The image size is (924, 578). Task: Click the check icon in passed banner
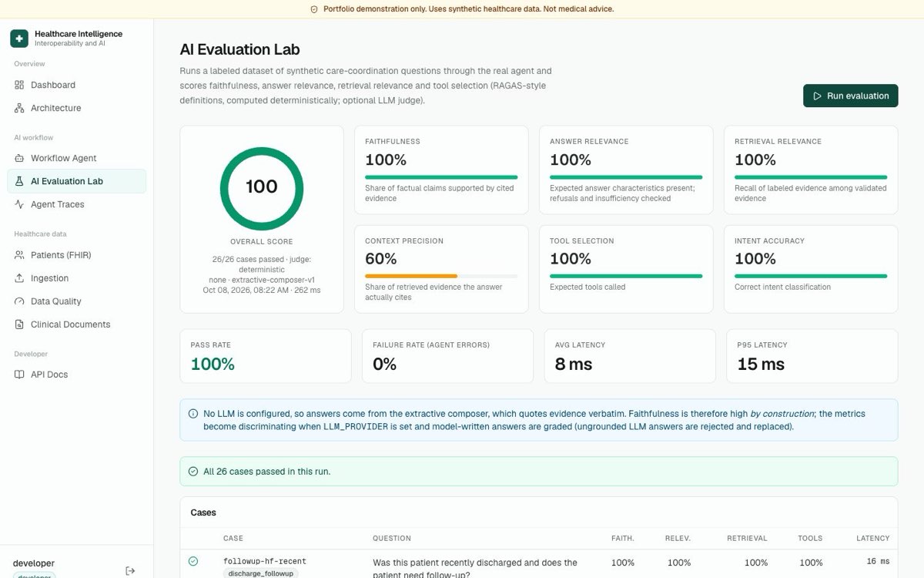[x=193, y=472]
